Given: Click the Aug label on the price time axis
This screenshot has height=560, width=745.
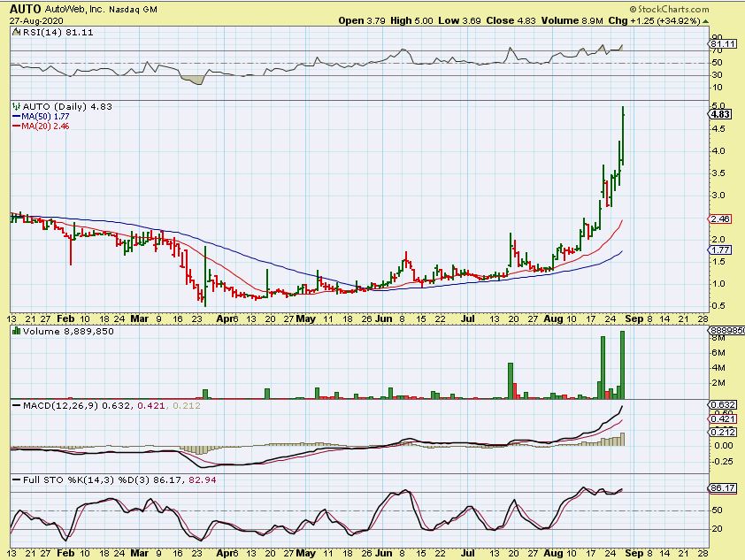Looking at the screenshot, I should pos(553,318).
